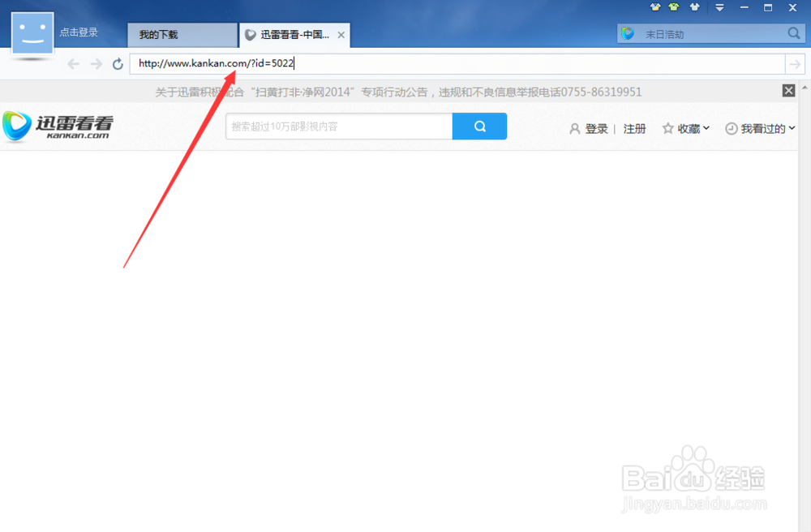Click the Xunlei avatar icon for login
Image resolution: width=811 pixels, height=532 pixels.
click(x=32, y=32)
